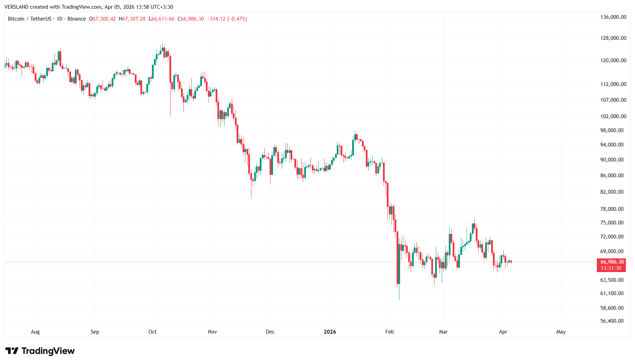Click the VERSLAND created with TradingView.com header
Viewport: 635px width, 364px height.
pyautogui.click(x=89, y=7)
